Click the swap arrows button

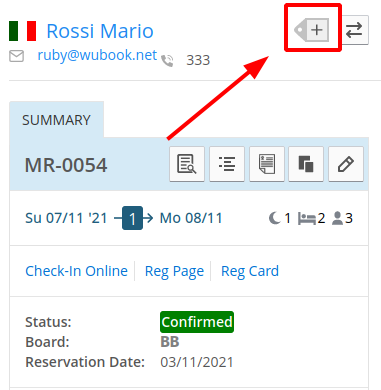(x=354, y=30)
